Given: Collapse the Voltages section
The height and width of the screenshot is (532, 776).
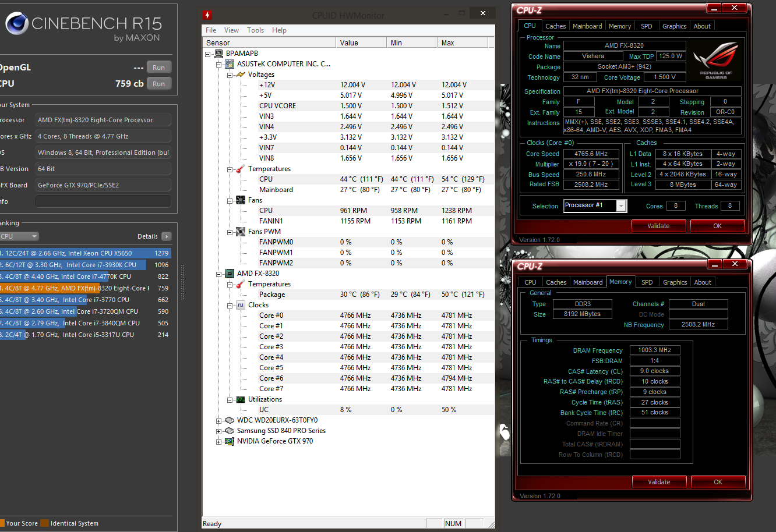Looking at the screenshot, I should [x=230, y=75].
